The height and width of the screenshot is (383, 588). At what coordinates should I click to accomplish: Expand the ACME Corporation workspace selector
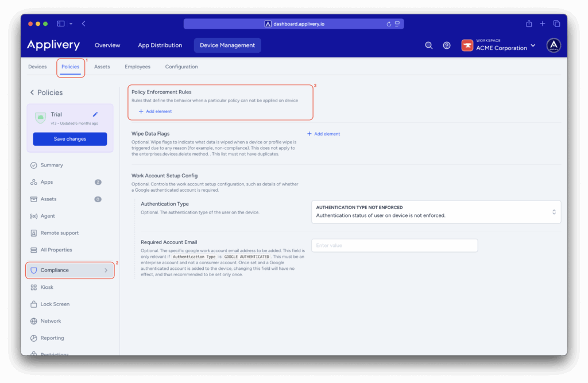tap(533, 45)
